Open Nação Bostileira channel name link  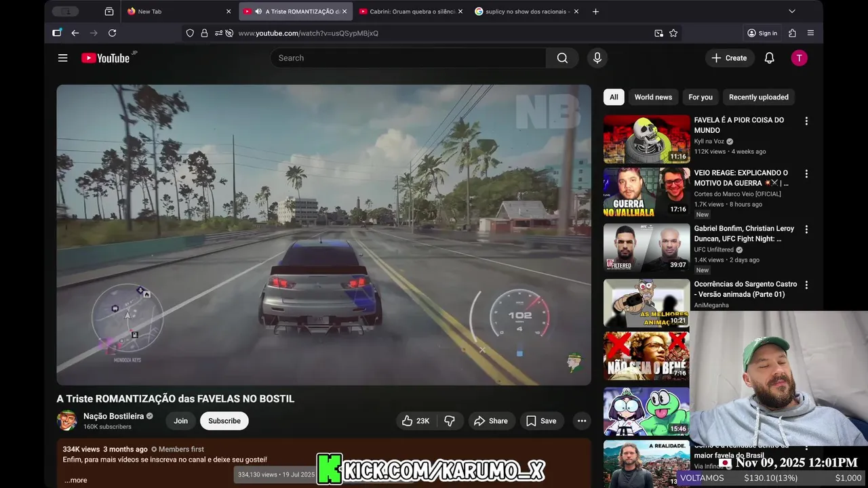(x=113, y=416)
